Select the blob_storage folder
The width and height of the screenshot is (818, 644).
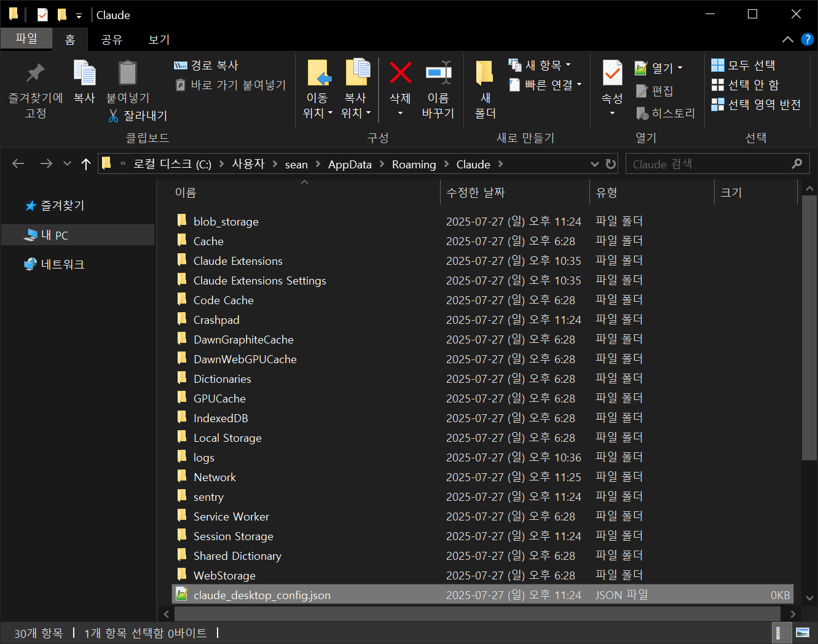(226, 221)
